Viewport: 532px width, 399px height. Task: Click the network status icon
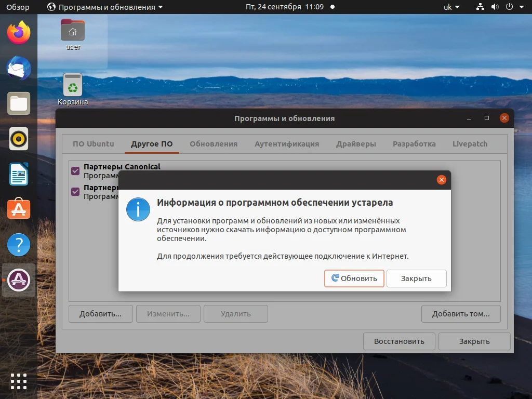480,7
